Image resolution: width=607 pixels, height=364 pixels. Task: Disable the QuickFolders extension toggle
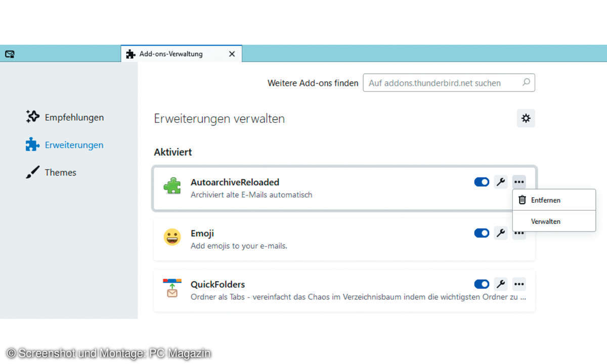click(482, 284)
